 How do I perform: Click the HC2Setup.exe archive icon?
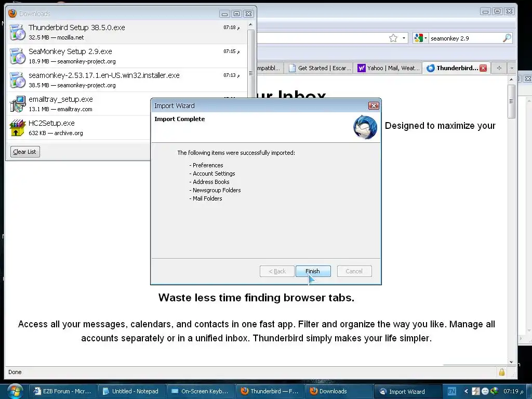pyautogui.click(x=17, y=128)
